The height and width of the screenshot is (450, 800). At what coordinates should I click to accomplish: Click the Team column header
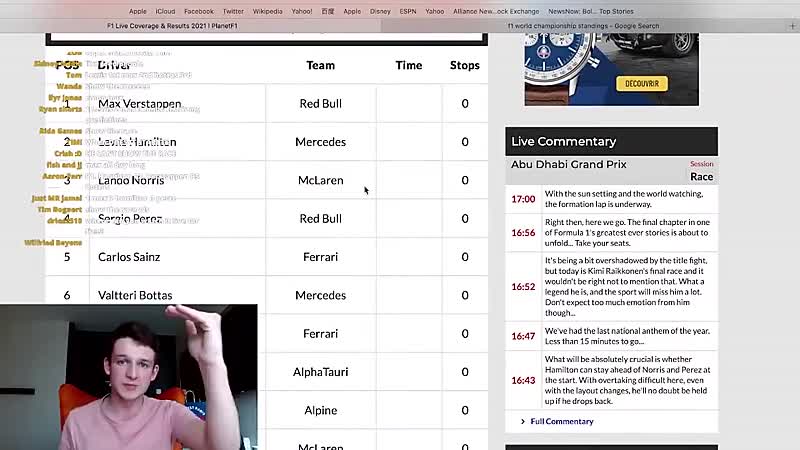[x=320, y=65]
